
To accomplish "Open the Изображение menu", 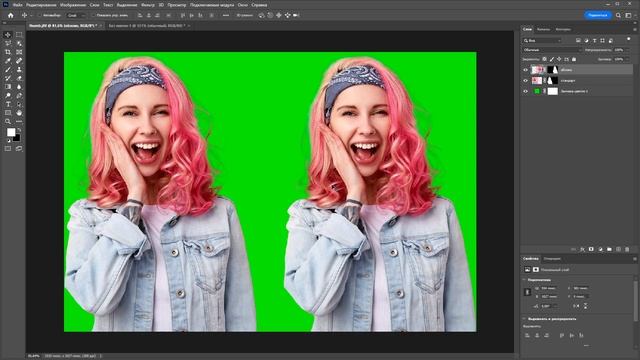I will [x=73, y=5].
